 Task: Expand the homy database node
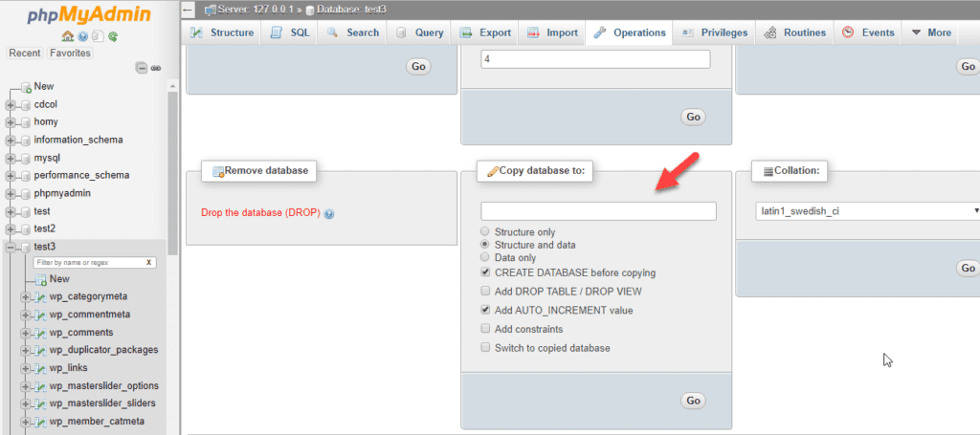pos(11,123)
